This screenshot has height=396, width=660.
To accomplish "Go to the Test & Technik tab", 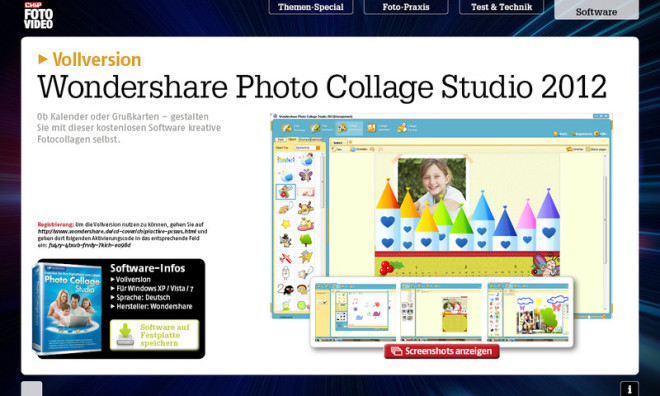I will tap(501, 7).
